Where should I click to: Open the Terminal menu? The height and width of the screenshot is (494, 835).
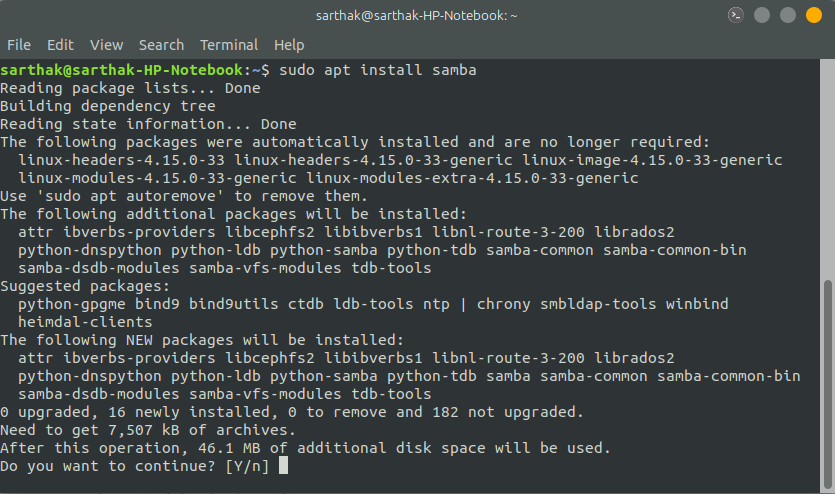point(229,45)
